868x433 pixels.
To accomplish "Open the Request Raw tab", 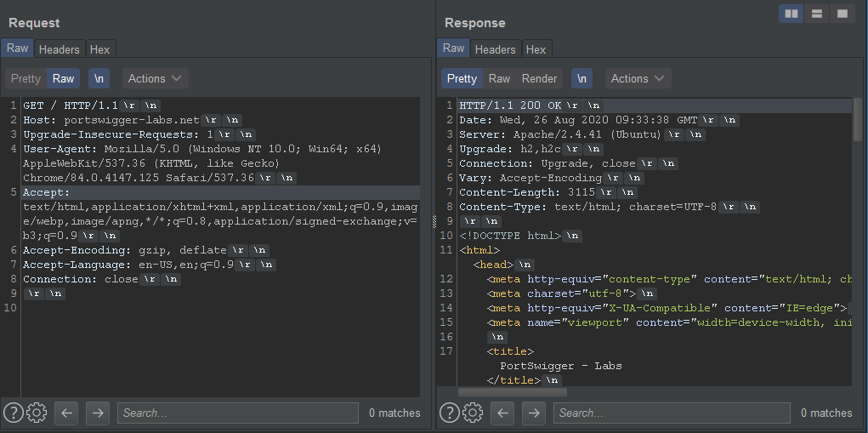I will [x=17, y=48].
